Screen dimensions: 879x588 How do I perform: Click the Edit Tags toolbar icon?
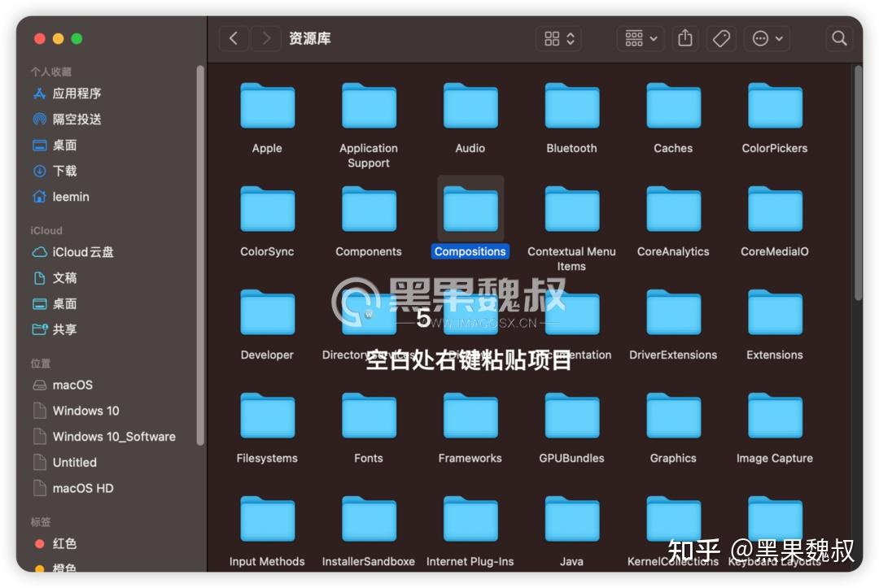coord(721,38)
